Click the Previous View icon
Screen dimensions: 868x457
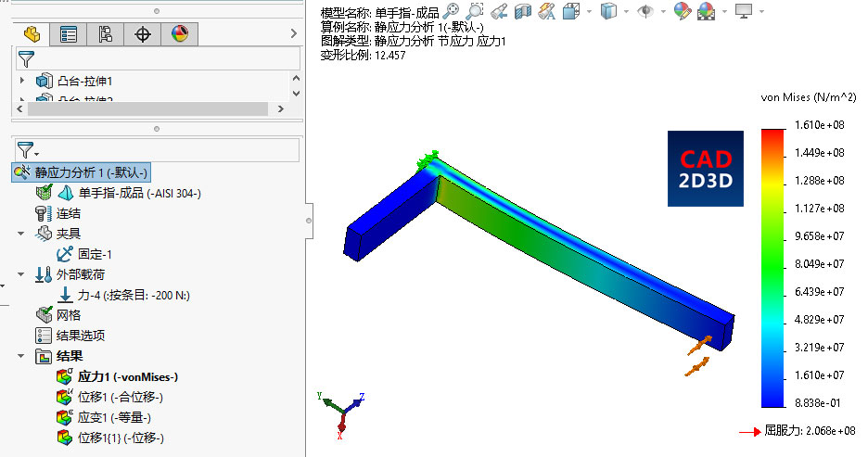pos(499,11)
